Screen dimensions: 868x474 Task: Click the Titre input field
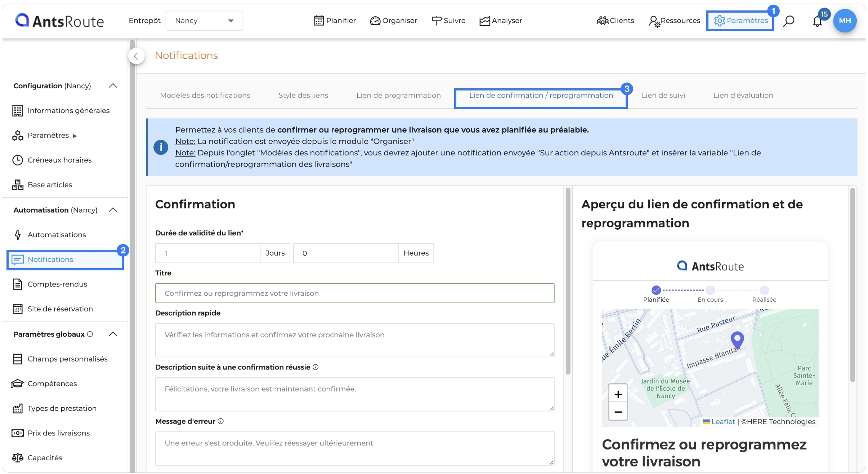(355, 293)
